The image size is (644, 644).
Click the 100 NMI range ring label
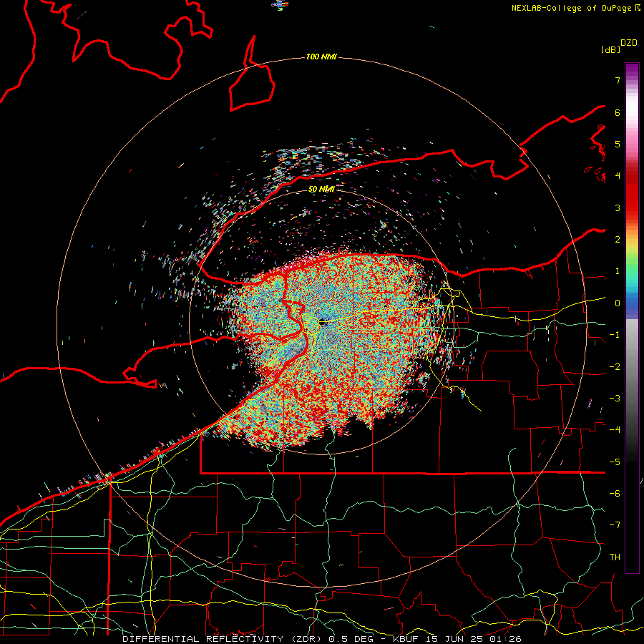[x=321, y=57]
